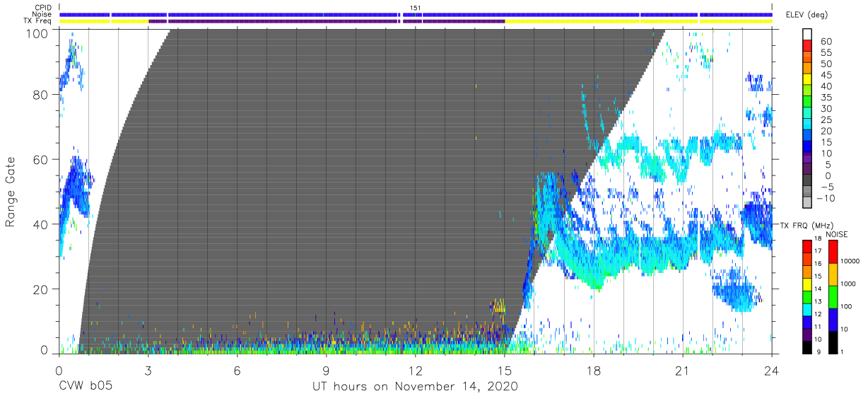Click the y-axis range gate label '40'
The height and width of the screenshot is (401, 868).
[41, 224]
